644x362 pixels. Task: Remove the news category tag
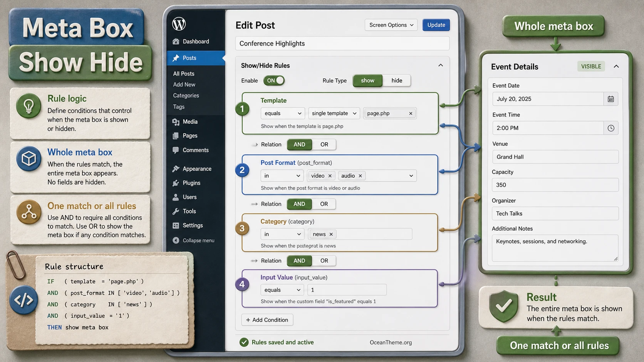click(x=331, y=234)
